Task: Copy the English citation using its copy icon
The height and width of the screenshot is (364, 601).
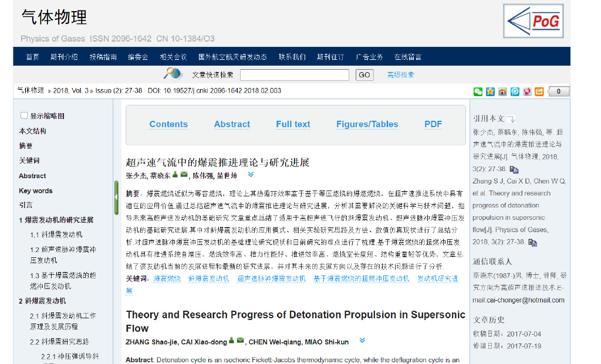Action: point(532,243)
